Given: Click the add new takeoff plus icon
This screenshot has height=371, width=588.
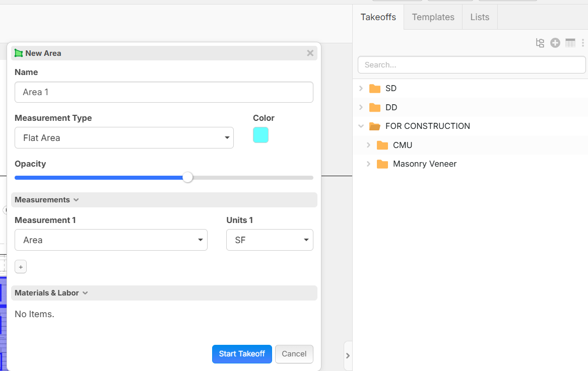Looking at the screenshot, I should coord(555,43).
